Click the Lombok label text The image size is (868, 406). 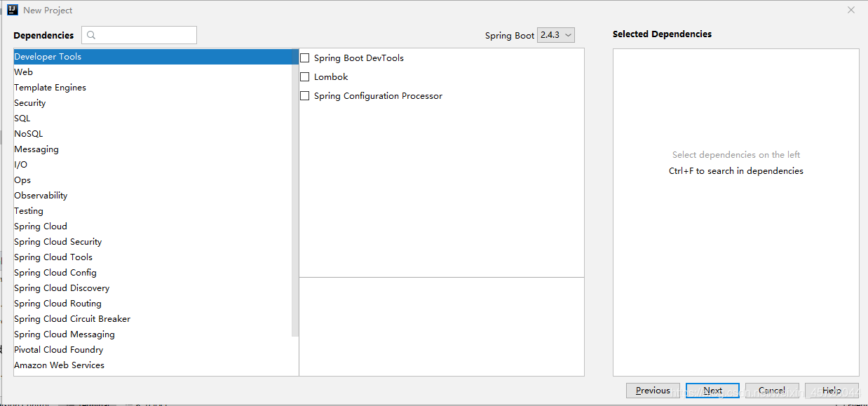[x=331, y=77]
